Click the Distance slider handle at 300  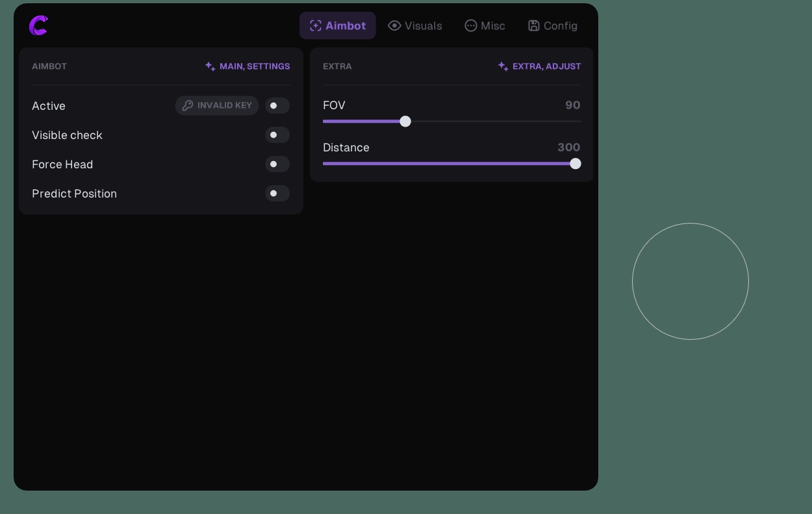[576, 164]
